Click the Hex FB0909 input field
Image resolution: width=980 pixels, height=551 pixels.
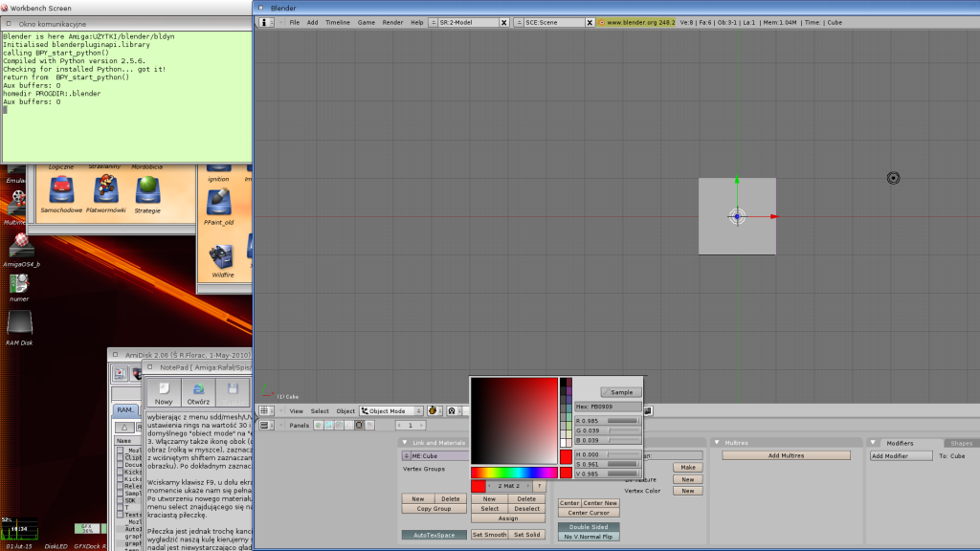tap(608, 407)
